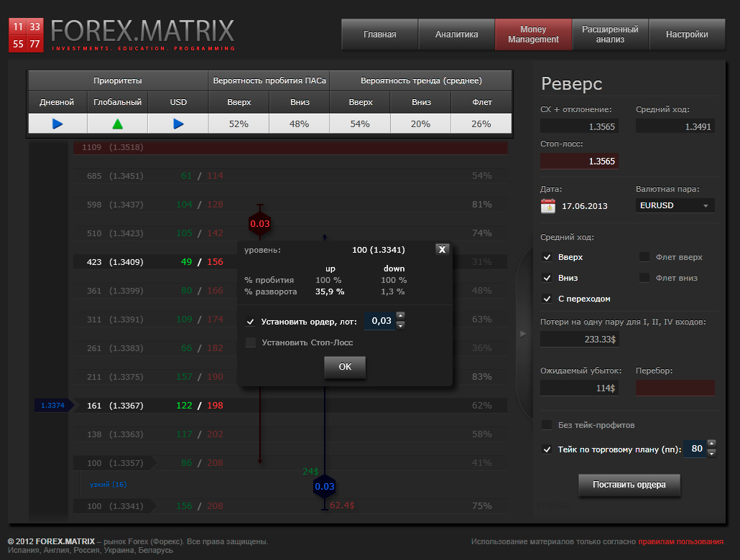Viewport: 740px width, 560px height.
Task: Select the blue 0.03 order marker
Action: pyautogui.click(x=324, y=486)
